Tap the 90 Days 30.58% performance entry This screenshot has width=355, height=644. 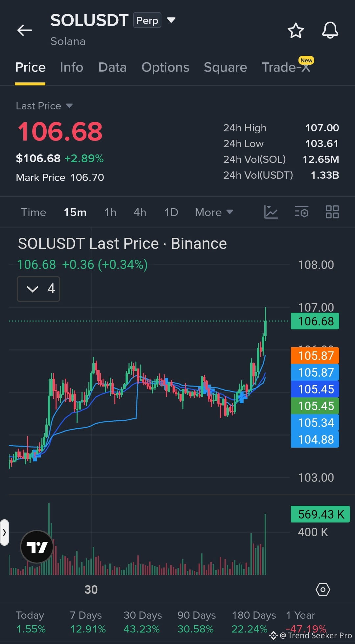tap(196, 622)
